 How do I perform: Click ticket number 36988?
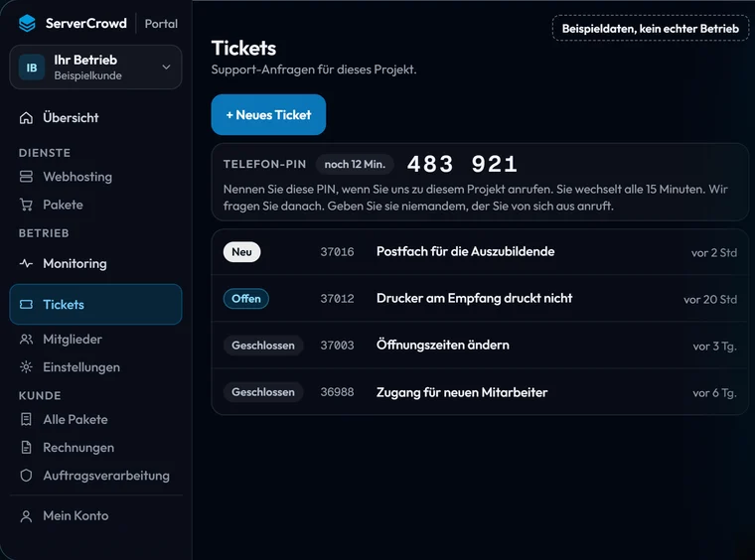click(337, 392)
